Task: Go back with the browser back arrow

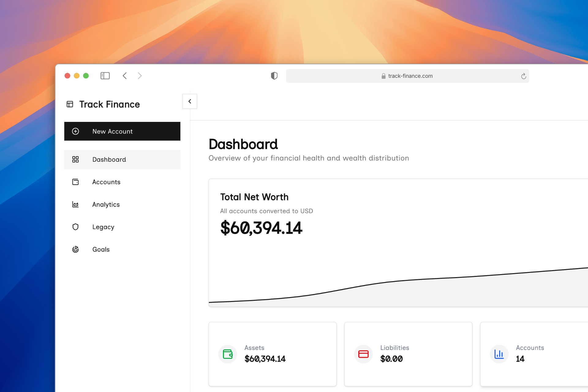Action: pos(125,76)
